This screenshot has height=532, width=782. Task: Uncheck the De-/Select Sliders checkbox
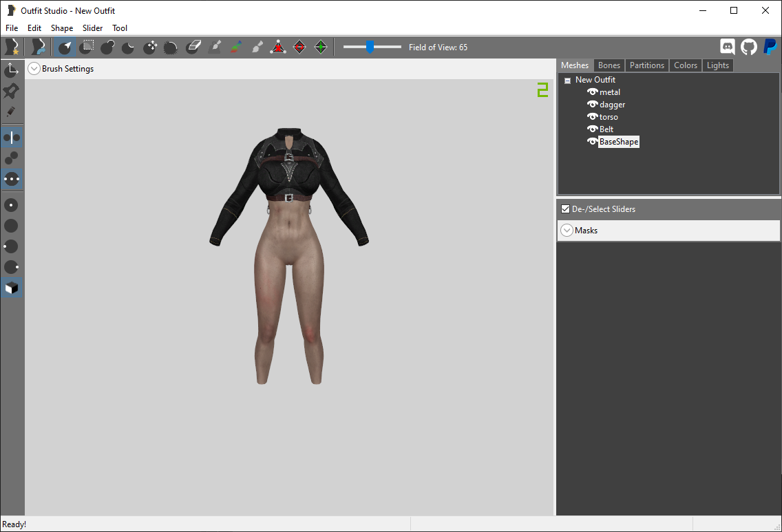[x=566, y=209]
